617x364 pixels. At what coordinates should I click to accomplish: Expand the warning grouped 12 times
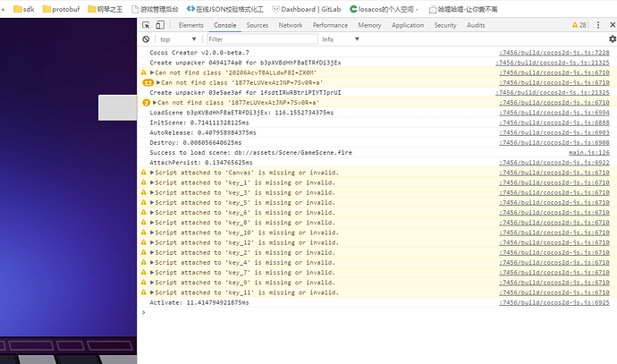pyautogui.click(x=157, y=82)
